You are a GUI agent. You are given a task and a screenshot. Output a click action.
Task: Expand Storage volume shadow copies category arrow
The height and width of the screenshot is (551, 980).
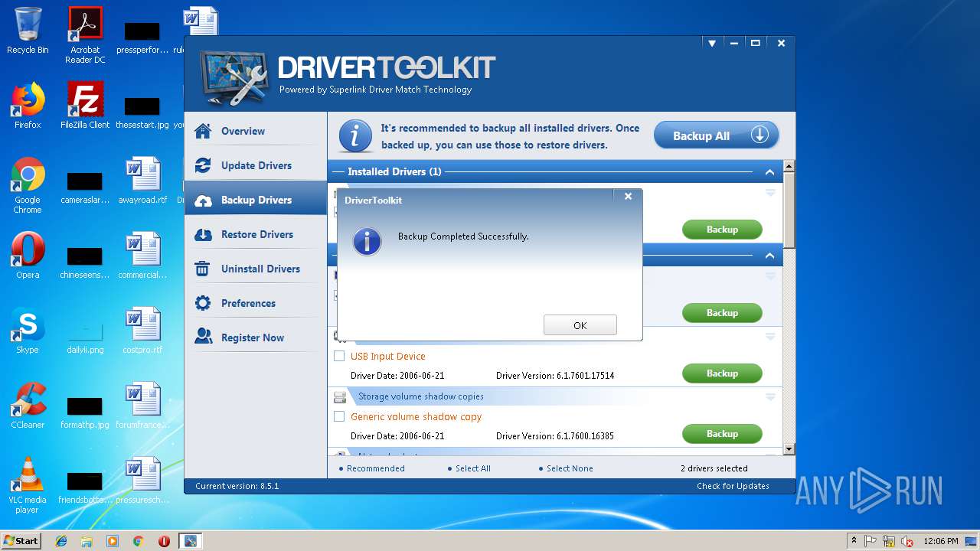tap(770, 397)
